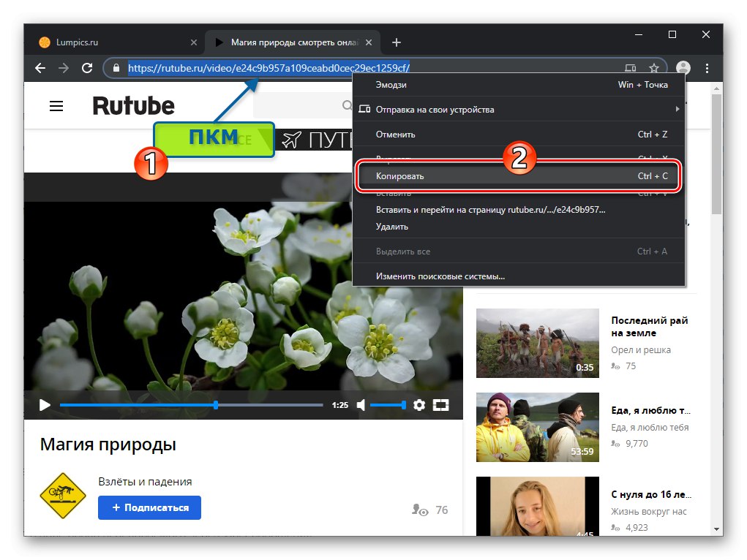Minimize the browser window

[639, 34]
